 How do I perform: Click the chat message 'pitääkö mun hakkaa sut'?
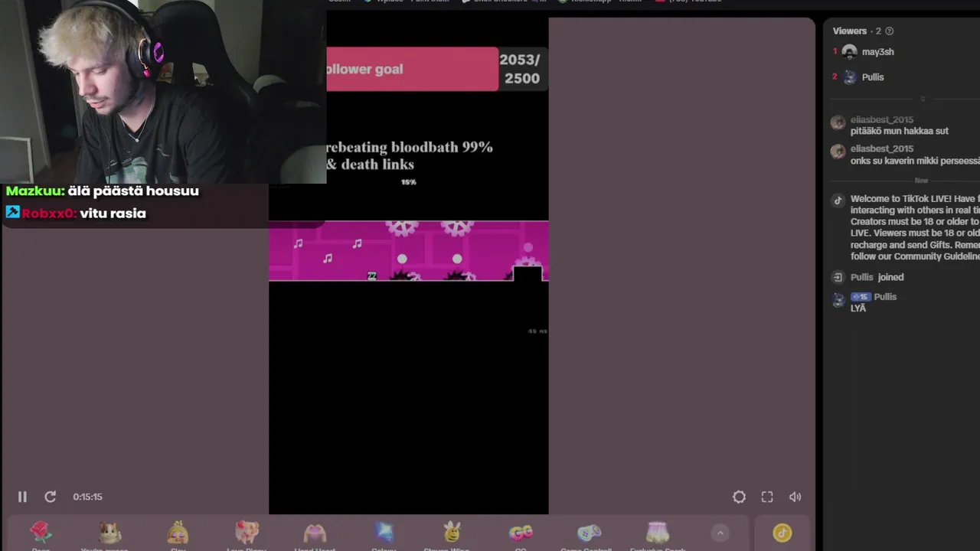(900, 131)
